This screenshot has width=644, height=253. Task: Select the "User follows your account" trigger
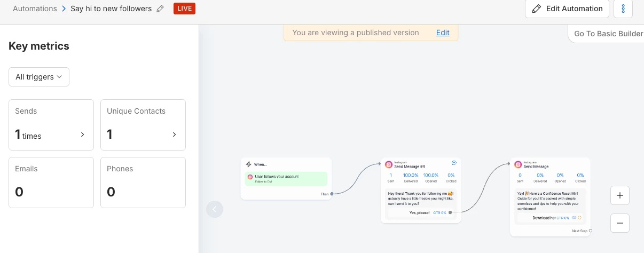pos(286,178)
